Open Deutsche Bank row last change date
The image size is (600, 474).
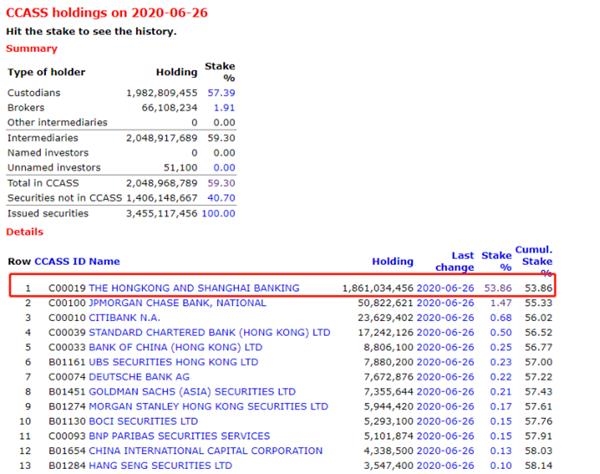pyautogui.click(x=445, y=377)
